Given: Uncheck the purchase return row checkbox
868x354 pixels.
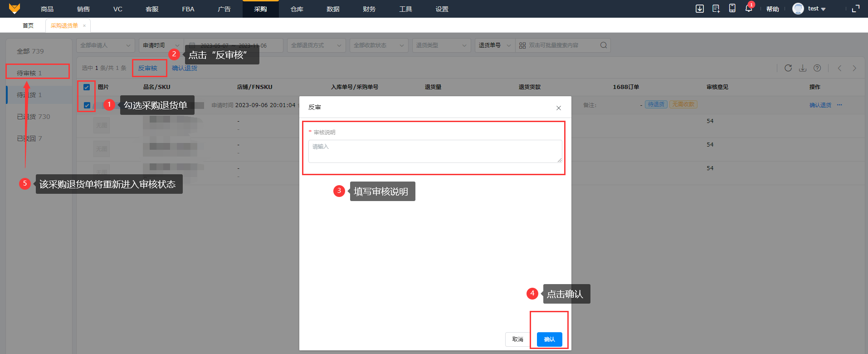Looking at the screenshot, I should click(x=87, y=105).
